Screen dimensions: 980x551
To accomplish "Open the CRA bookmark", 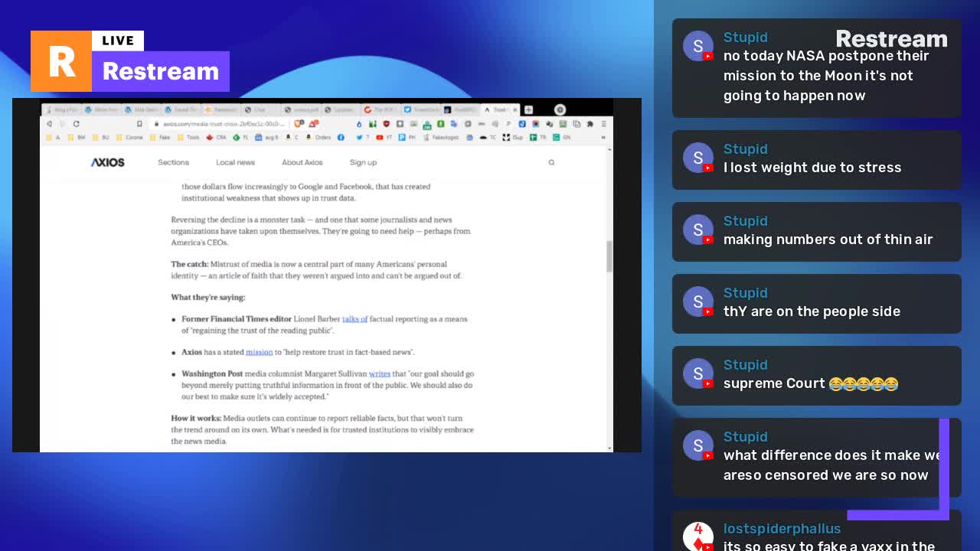I will pos(216,138).
